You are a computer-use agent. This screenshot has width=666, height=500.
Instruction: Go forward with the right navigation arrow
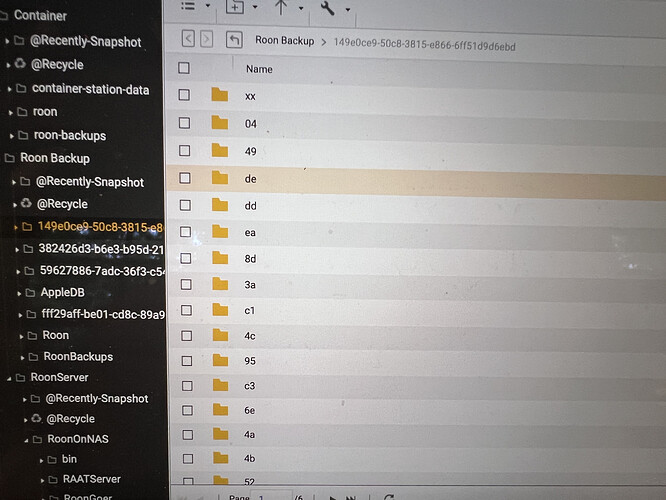point(206,39)
